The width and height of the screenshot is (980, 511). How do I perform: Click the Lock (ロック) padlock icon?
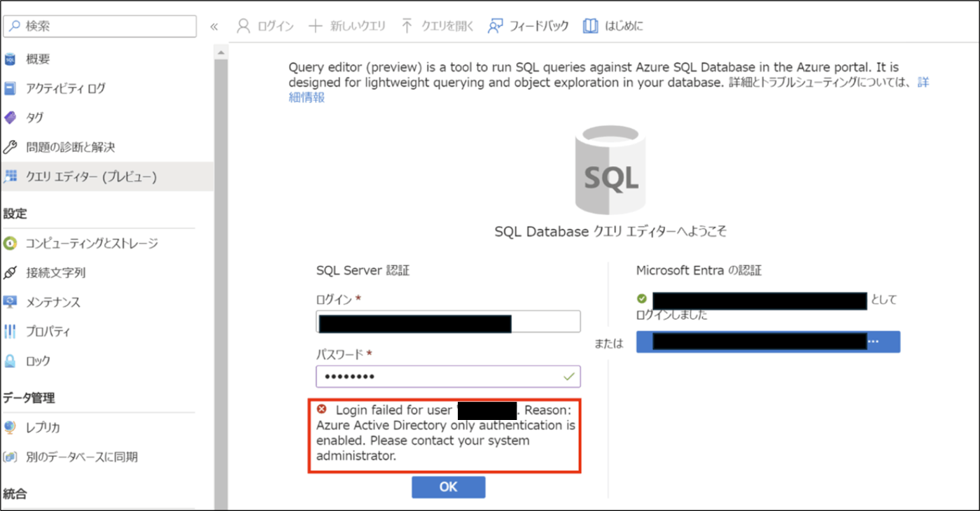pos(10,361)
